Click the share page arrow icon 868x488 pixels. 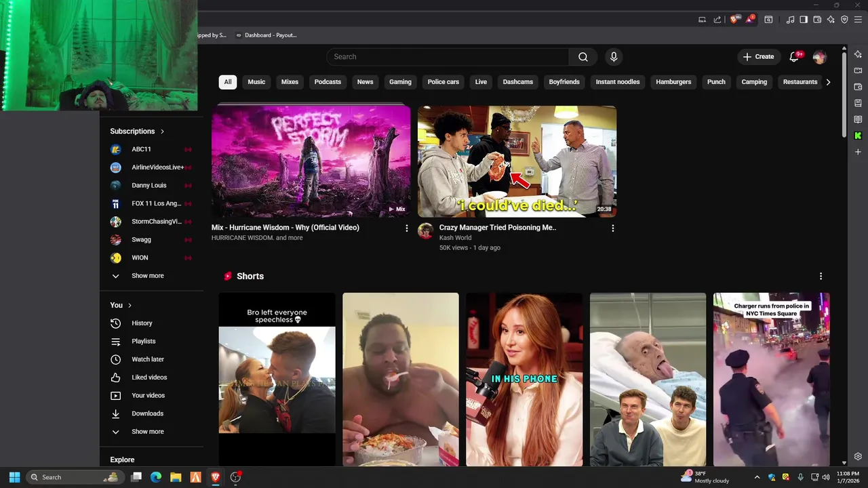pyautogui.click(x=717, y=20)
